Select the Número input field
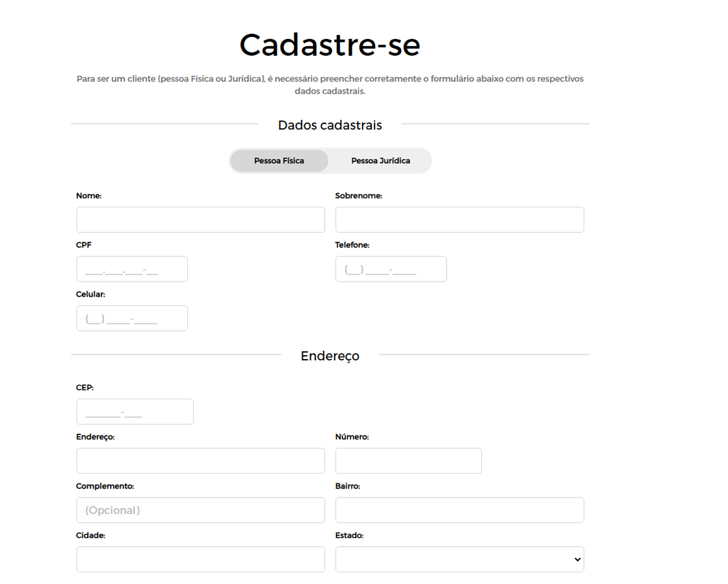This screenshot has width=728, height=584. (x=409, y=461)
